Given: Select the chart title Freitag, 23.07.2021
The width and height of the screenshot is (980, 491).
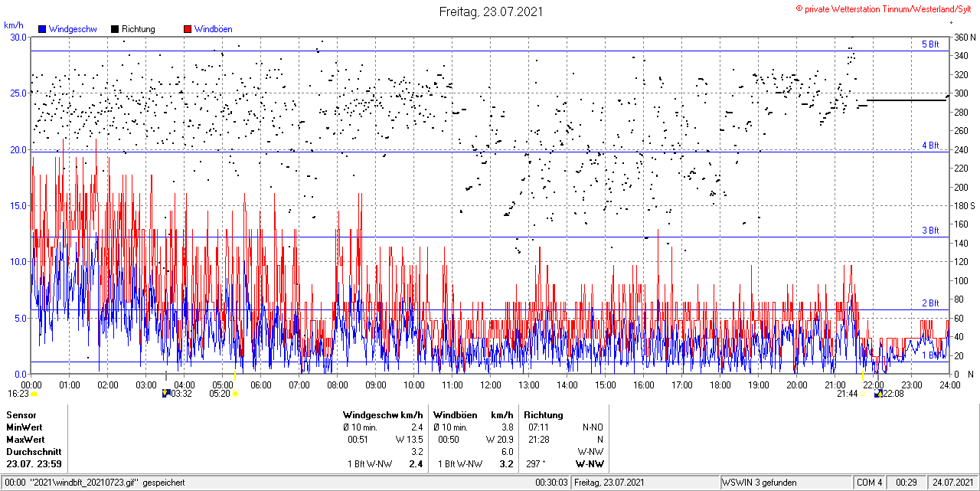Looking at the screenshot, I should tap(489, 11).
